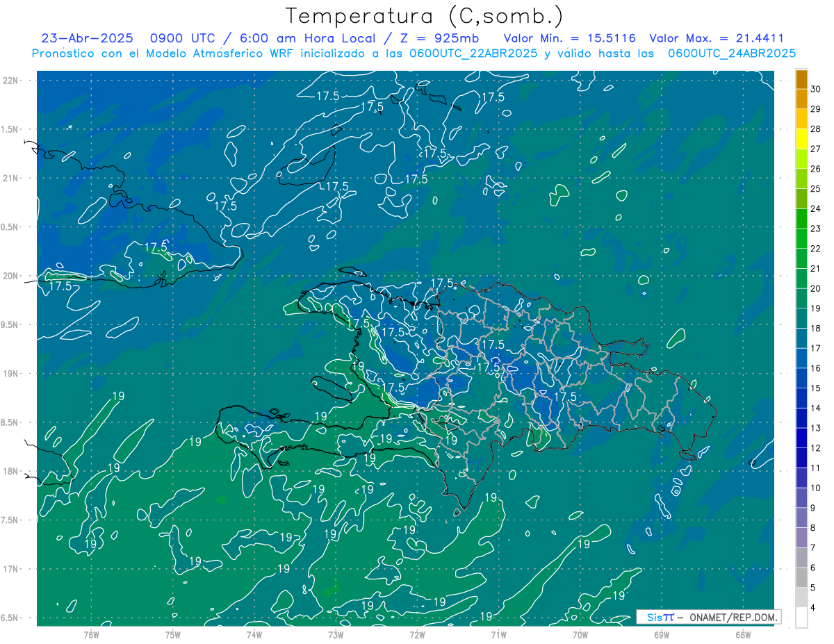Click the "68W" longitude axis label

click(742, 634)
